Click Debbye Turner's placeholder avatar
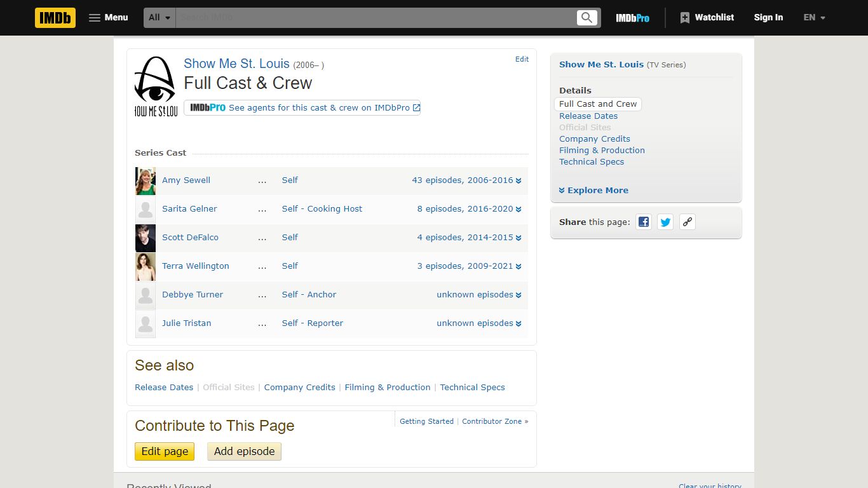This screenshot has width=868, height=488. 146,295
